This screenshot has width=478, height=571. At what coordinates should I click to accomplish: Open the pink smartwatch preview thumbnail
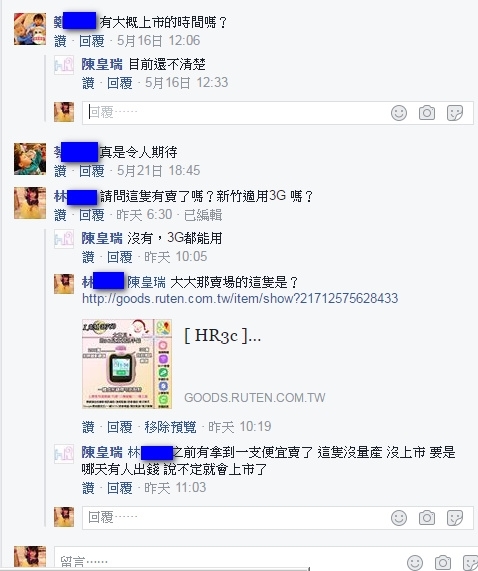127,364
